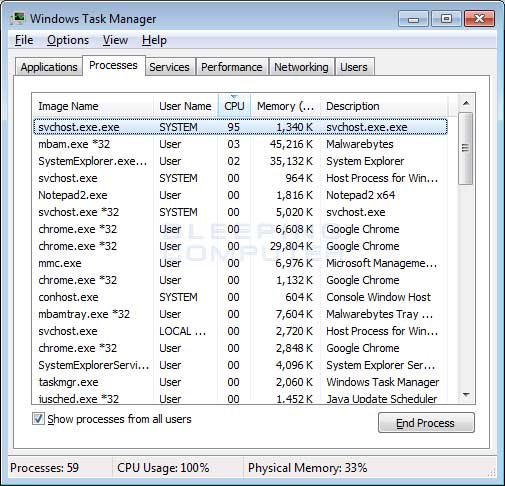The image size is (505, 486).
Task: Click Physical Memory: 33% status text
Action: pos(307,468)
